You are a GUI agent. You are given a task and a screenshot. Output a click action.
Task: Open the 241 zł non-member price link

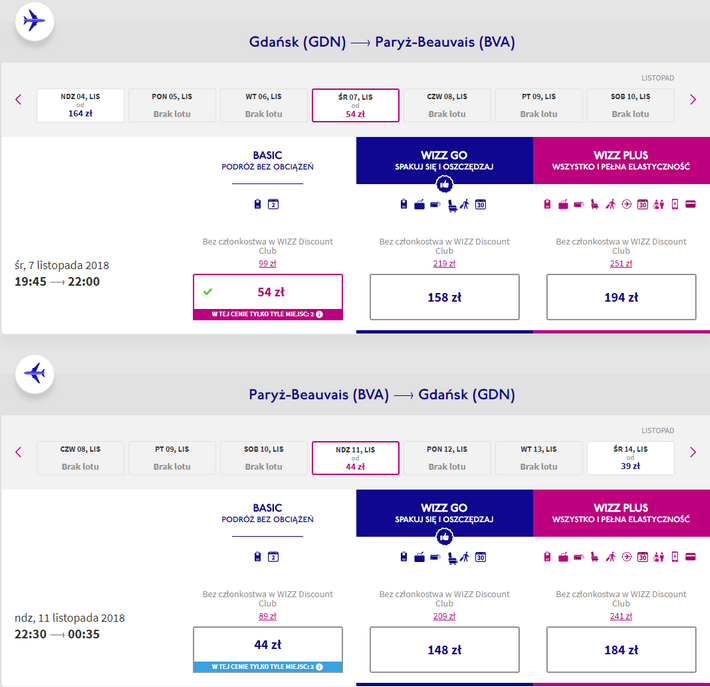621,616
